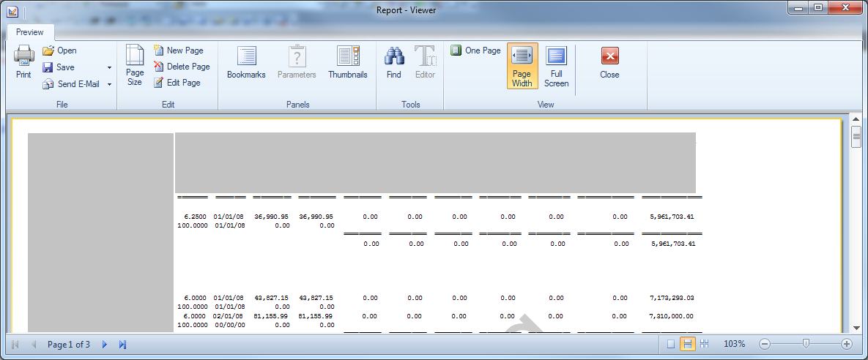
Task: Click Delete Page
Action: (x=182, y=67)
